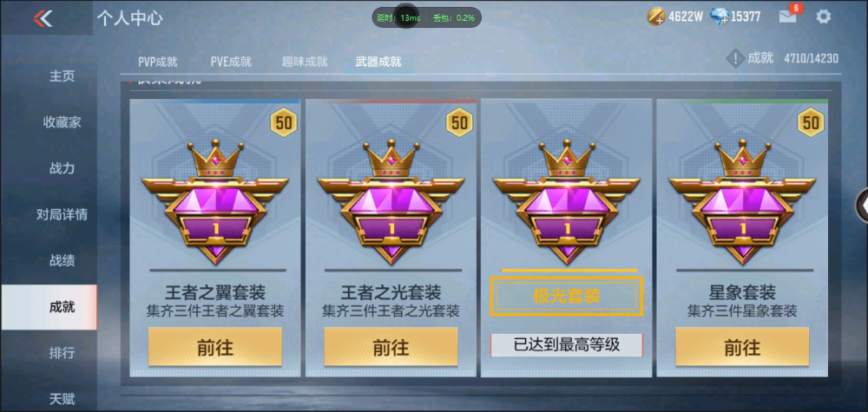This screenshot has width=868, height=412.
Task: Click the 50 points badge on 王者之光套装
Action: [x=459, y=122]
